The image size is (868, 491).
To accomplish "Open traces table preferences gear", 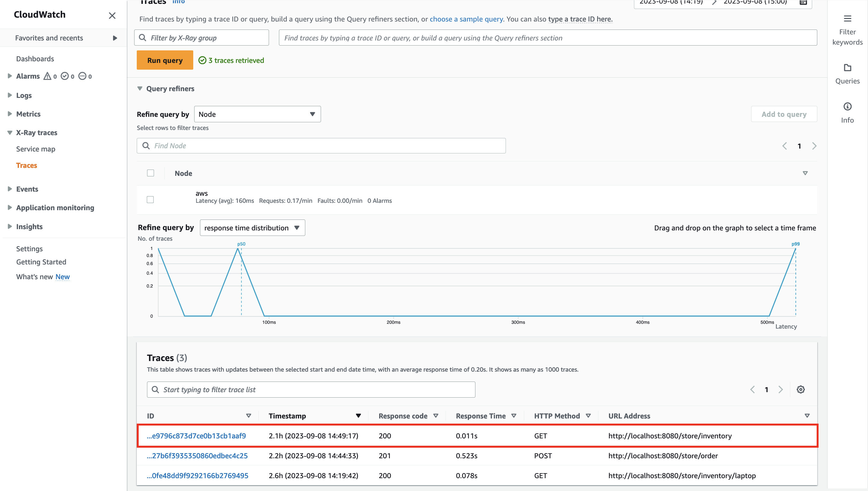I will pyautogui.click(x=801, y=390).
